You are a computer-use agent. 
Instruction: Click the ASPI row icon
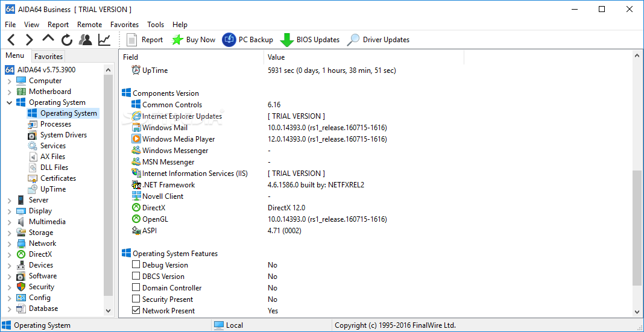(136, 231)
